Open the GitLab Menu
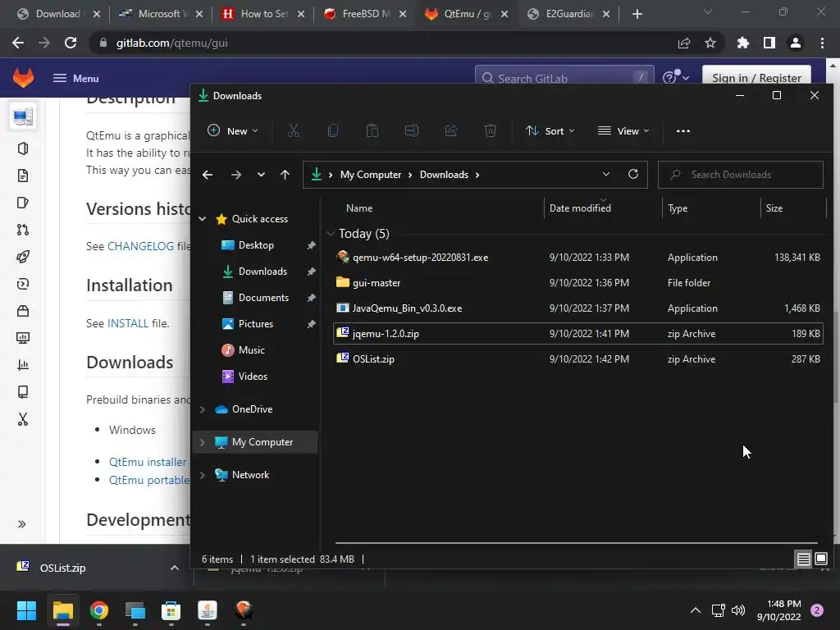The image size is (840, 630). coord(76,78)
